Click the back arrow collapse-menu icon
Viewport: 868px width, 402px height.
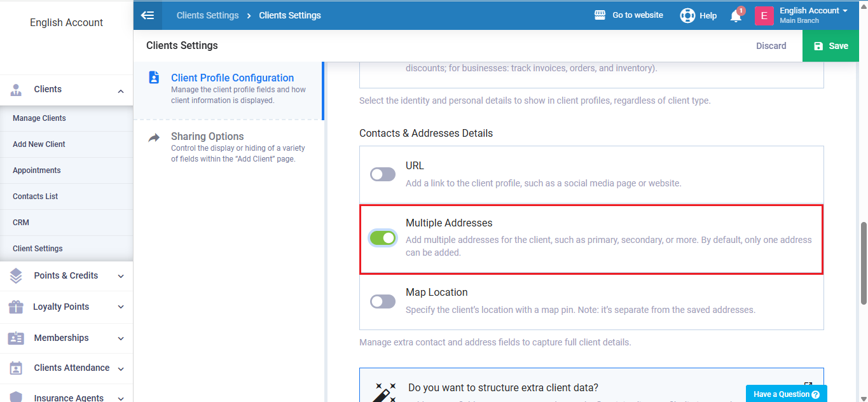coord(148,15)
